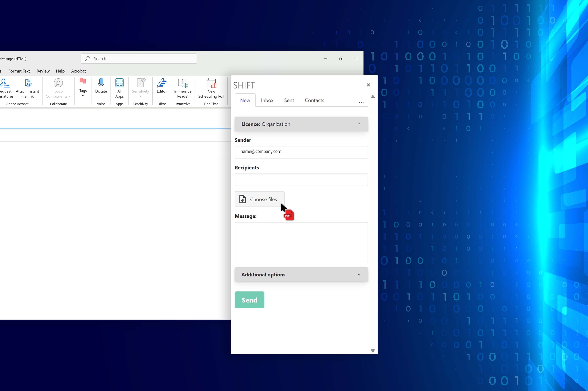Click inside the Recipients input field
The height and width of the screenshot is (391, 588).
[301, 180]
